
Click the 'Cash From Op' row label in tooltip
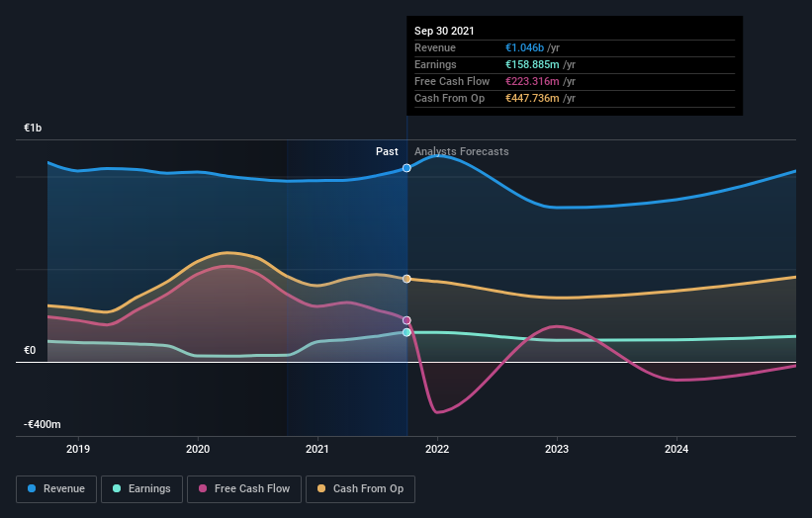[449, 98]
